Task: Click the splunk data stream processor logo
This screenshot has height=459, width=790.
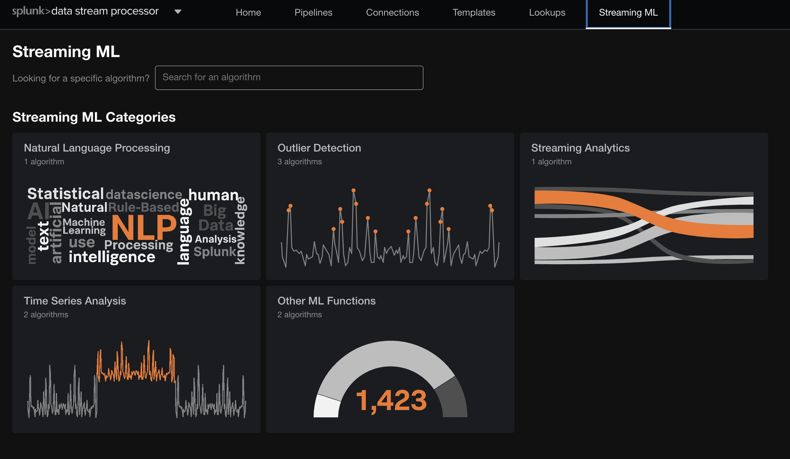Action: [x=85, y=11]
